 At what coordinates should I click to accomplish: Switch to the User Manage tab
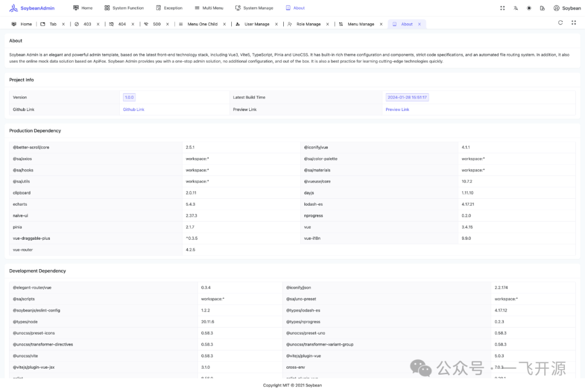point(257,24)
